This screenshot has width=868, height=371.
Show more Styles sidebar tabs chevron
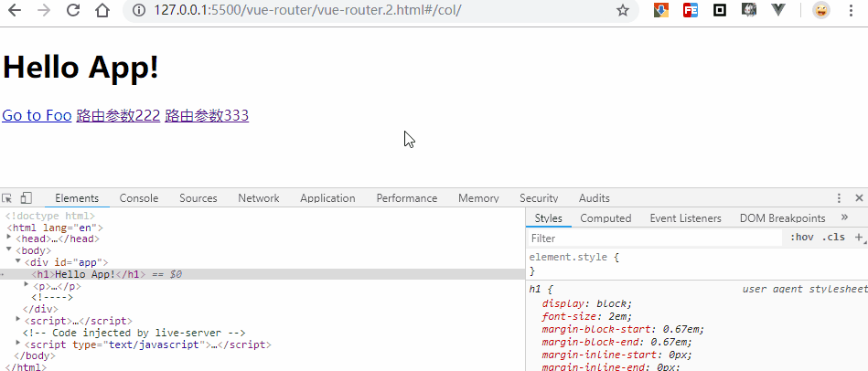click(844, 217)
